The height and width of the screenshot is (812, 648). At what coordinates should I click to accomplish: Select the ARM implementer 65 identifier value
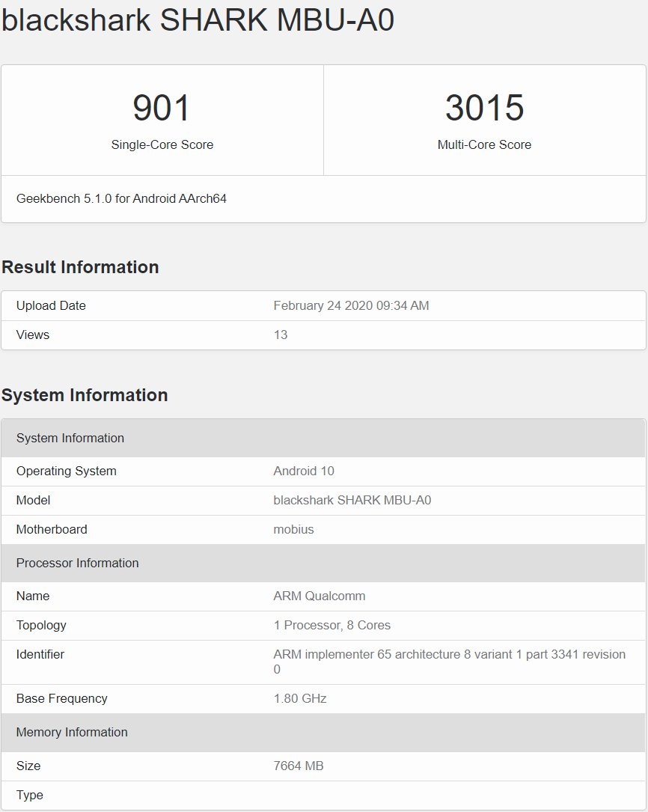click(450, 662)
